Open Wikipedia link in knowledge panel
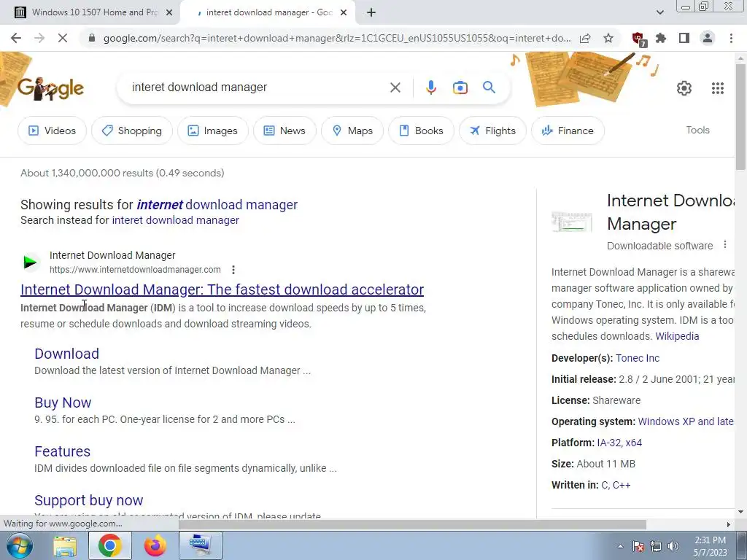 coord(677,336)
